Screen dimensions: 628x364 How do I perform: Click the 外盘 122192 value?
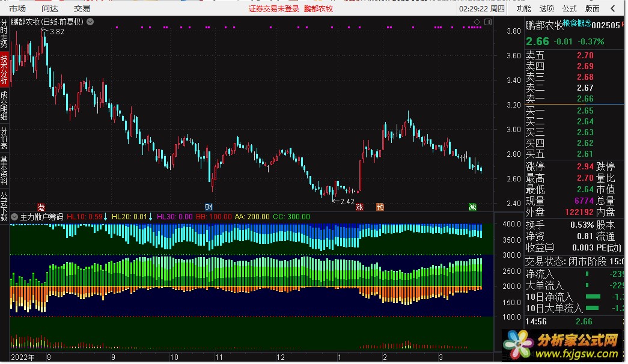pos(579,212)
